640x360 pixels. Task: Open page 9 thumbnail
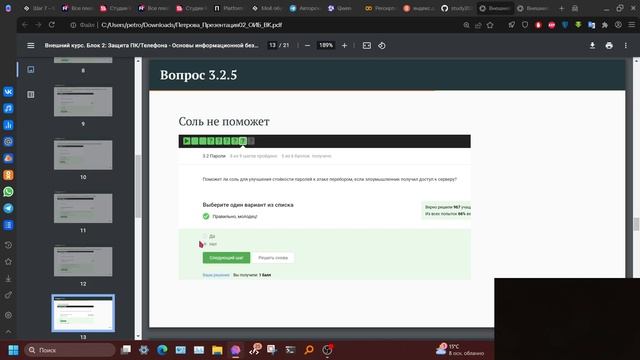tap(83, 101)
